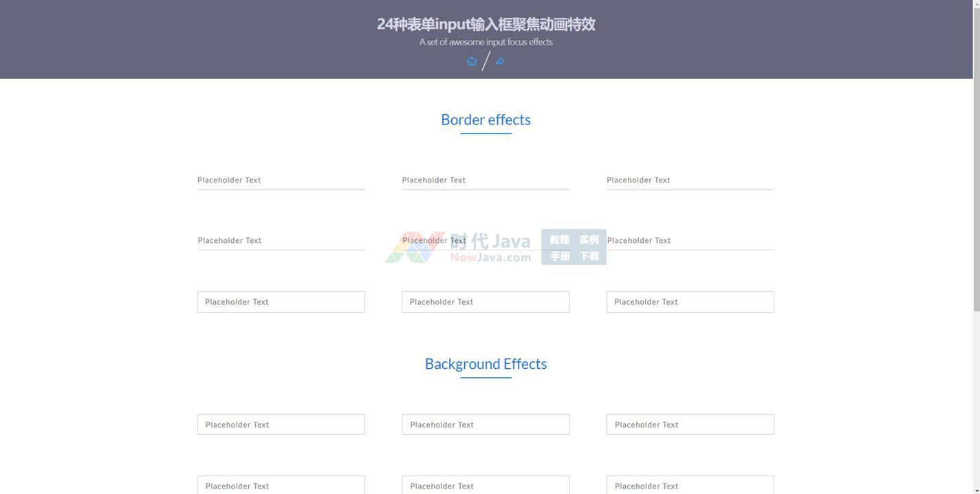This screenshot has height=494, width=980.
Task: Focus first-row left input under Border effects
Action: point(281,180)
